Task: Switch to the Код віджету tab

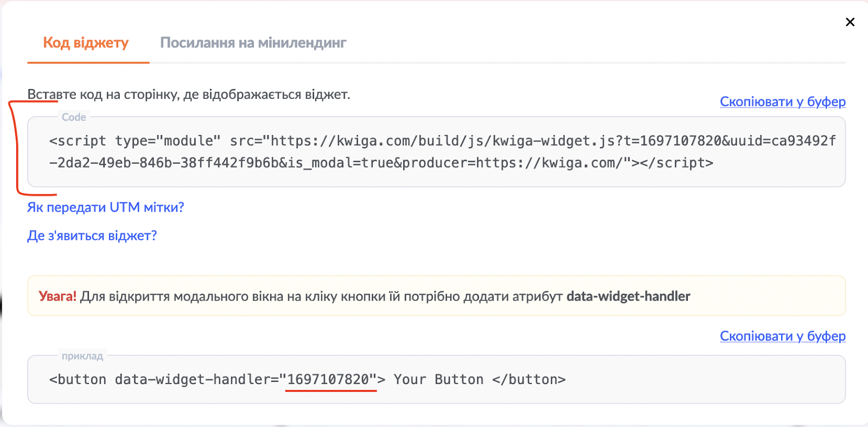Action: pyautogui.click(x=86, y=42)
